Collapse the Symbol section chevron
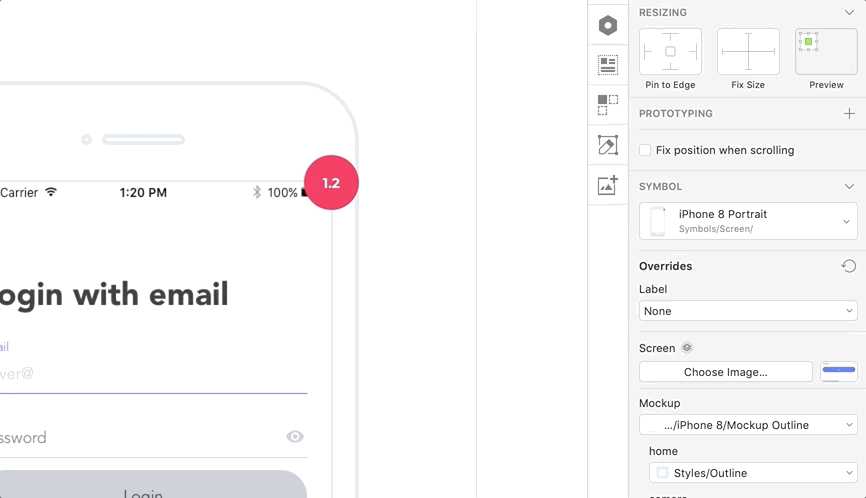866x498 pixels. pos(849,187)
